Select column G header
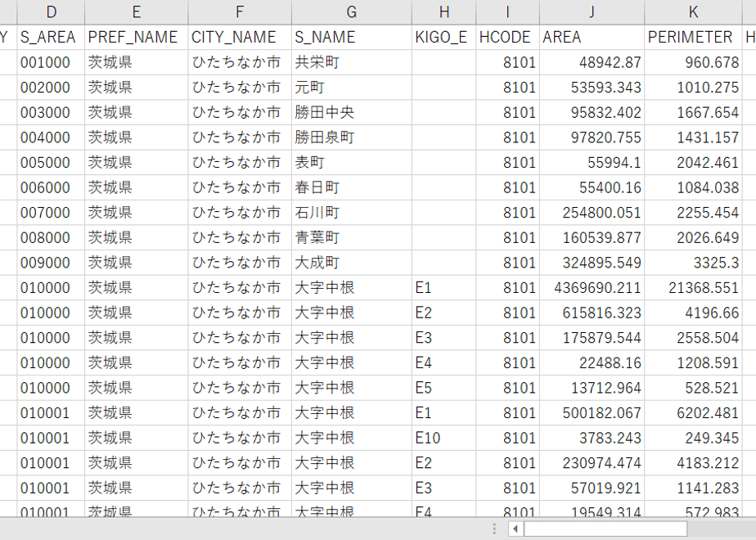The image size is (756, 540). click(352, 12)
